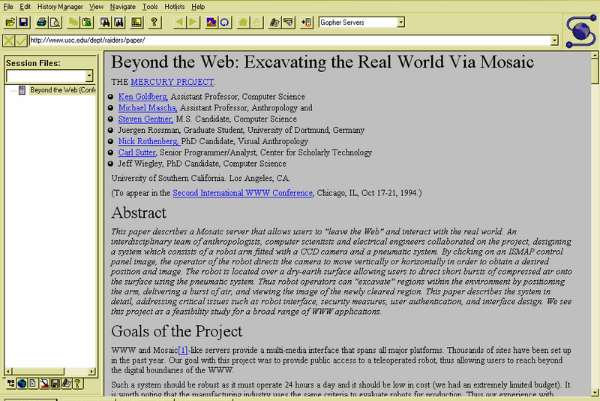
Task: Click the printer icon in toolbar
Action: (x=42, y=21)
